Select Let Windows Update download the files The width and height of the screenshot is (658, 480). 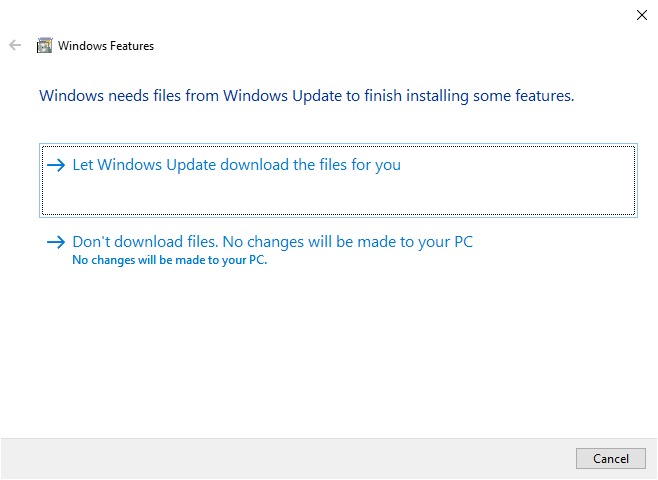tap(236, 165)
